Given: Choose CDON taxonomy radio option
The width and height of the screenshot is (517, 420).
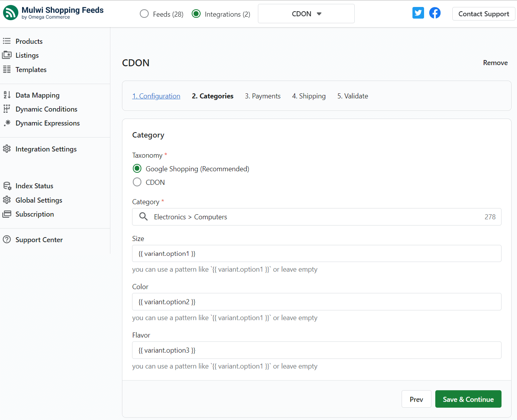Looking at the screenshot, I should coord(137,182).
